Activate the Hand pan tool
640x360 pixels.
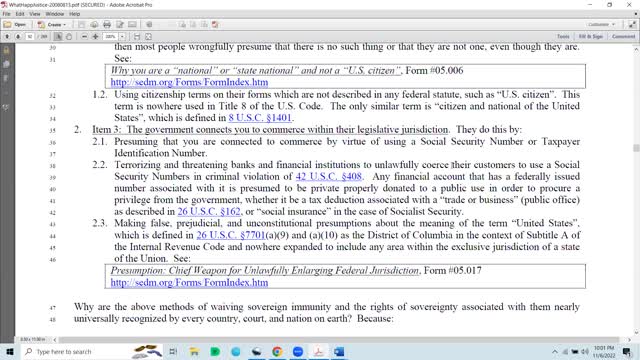(69, 36)
